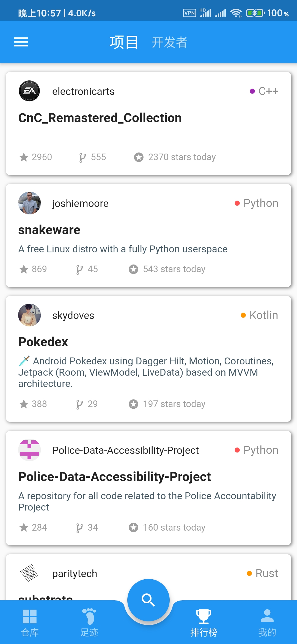
Task: Tap the Rust language label
Action: [x=267, y=573]
